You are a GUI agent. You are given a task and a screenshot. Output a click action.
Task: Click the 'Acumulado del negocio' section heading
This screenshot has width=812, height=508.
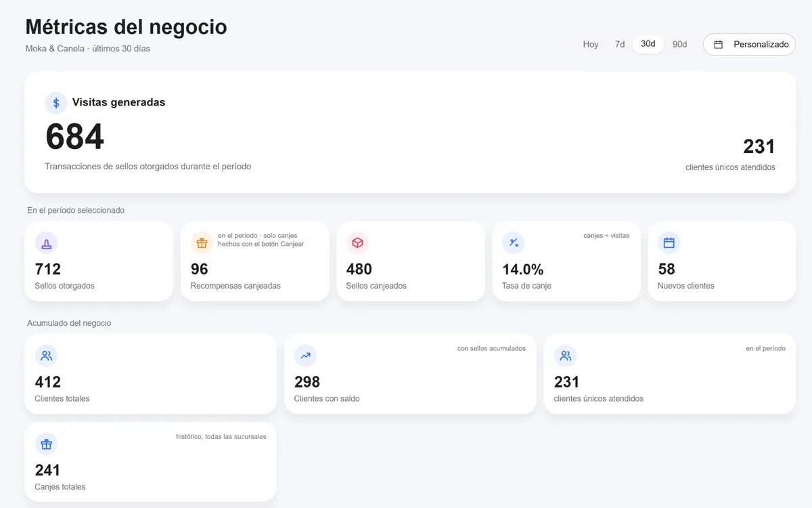point(69,323)
